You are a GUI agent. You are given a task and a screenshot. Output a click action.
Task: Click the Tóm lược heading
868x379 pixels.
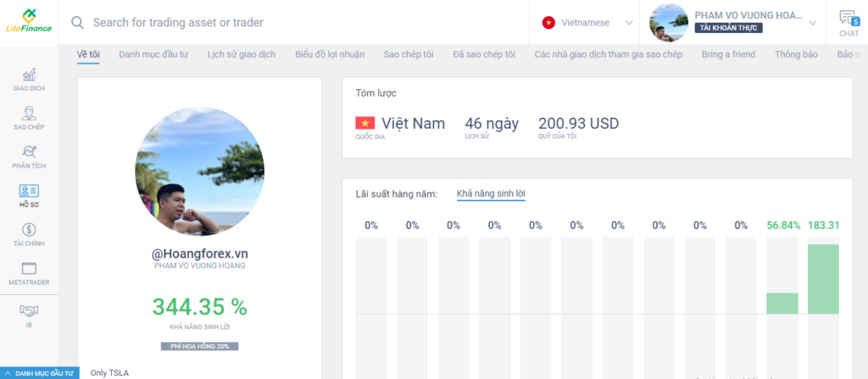376,93
